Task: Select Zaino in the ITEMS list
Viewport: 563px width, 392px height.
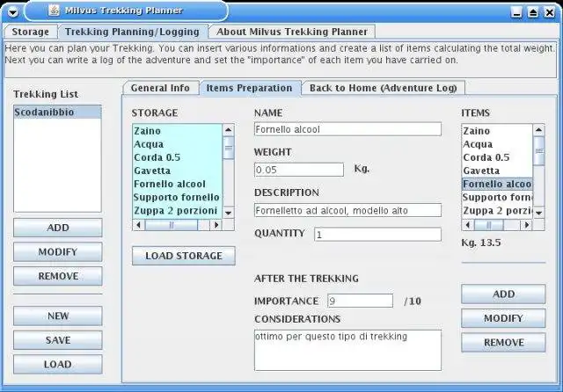Action: (x=497, y=131)
